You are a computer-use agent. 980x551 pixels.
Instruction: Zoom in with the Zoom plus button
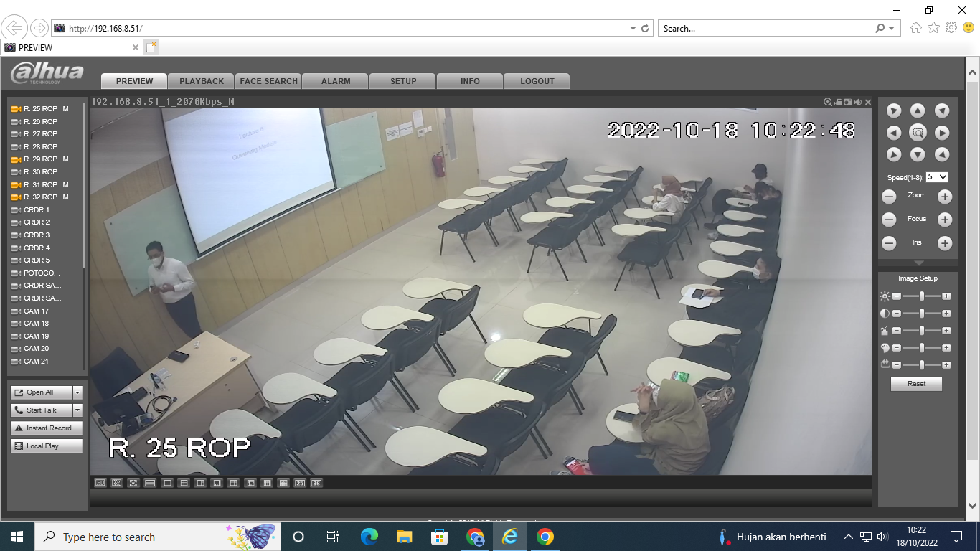(945, 197)
